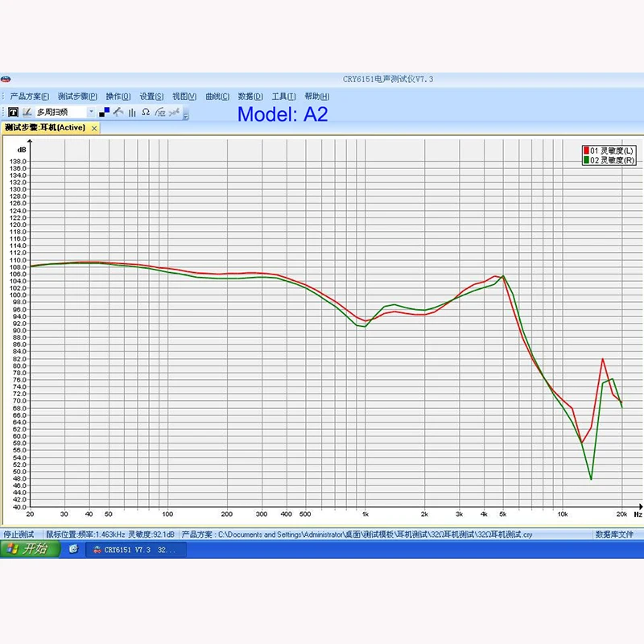Click the green 02 灵敏度(R) legend swatch
Image resolution: width=644 pixels, height=644 pixels.
click(586, 160)
